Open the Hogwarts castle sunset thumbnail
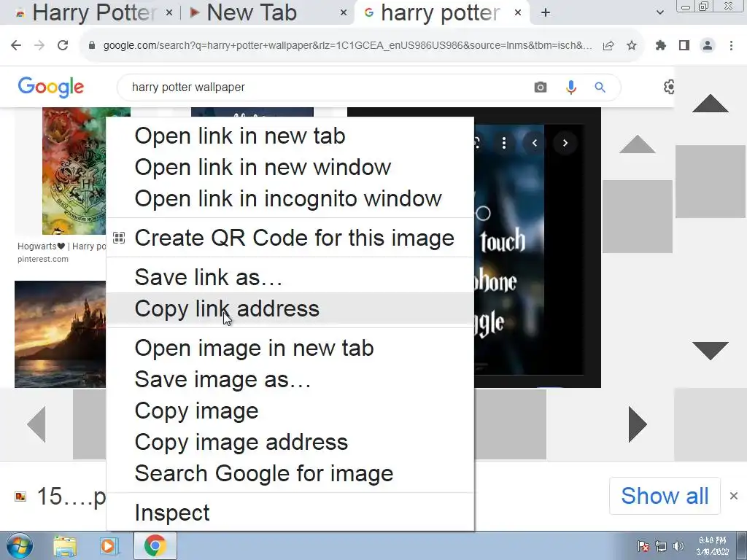Image resolution: width=747 pixels, height=560 pixels. point(60,334)
